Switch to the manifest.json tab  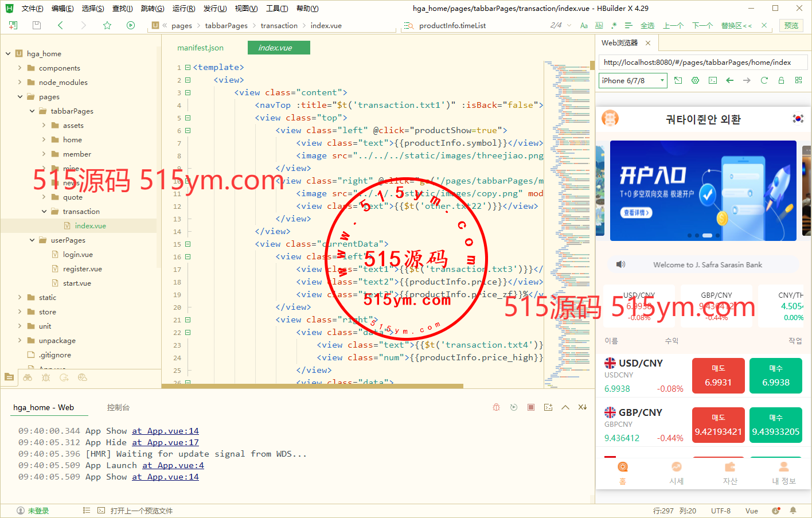(200, 48)
